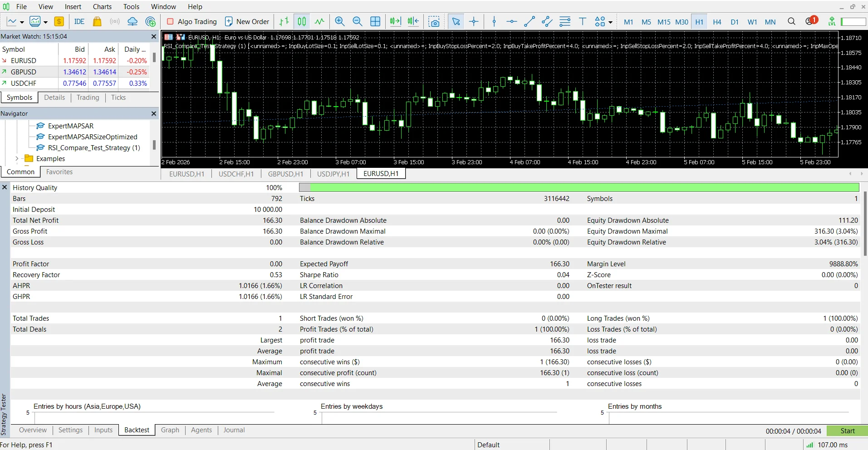Screen dimensions: 868x450
Task: Select M5 timeframe
Action: point(646,22)
